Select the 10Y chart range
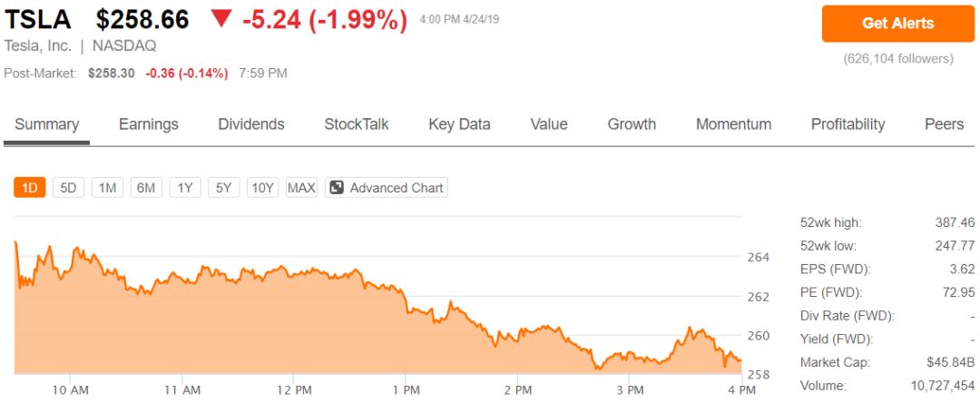Screen dimensions: 980x403 (x=262, y=188)
